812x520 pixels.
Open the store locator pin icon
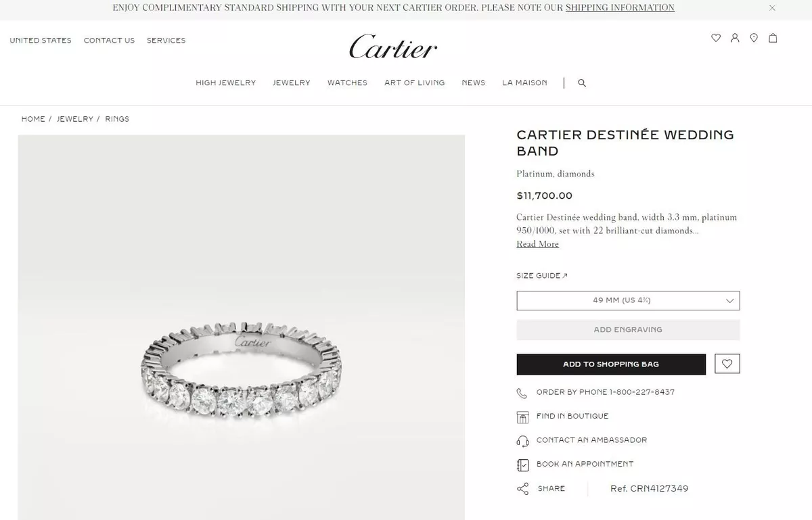click(x=754, y=38)
